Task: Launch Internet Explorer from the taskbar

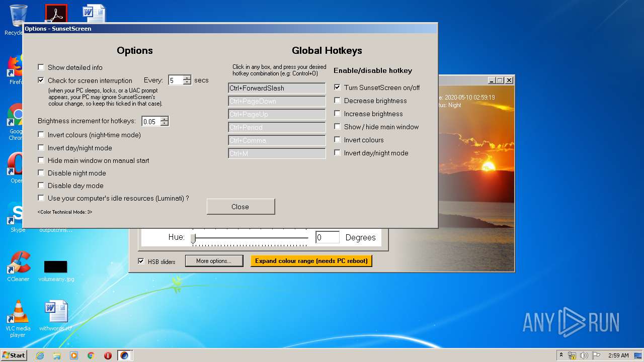Action: pos(40,355)
